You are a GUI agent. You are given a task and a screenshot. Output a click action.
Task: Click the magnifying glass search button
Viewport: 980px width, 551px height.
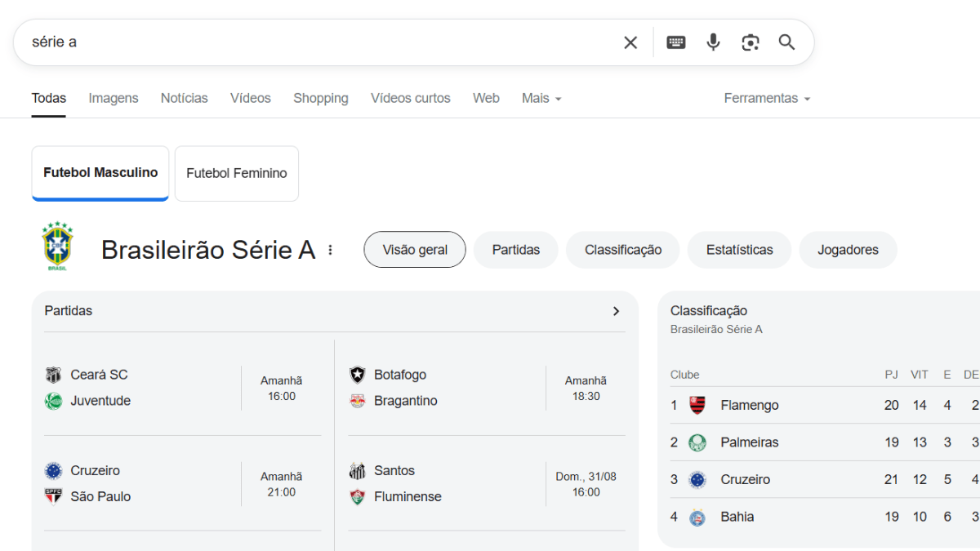click(x=786, y=42)
